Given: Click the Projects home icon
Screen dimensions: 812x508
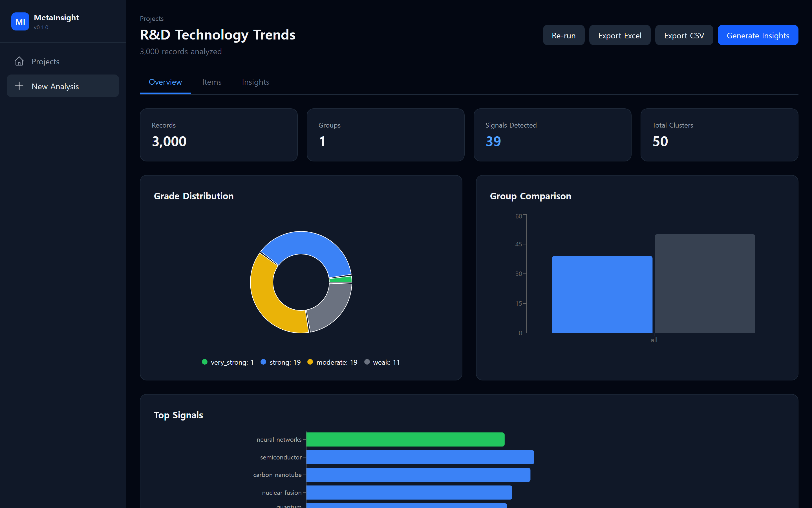Looking at the screenshot, I should [x=19, y=61].
